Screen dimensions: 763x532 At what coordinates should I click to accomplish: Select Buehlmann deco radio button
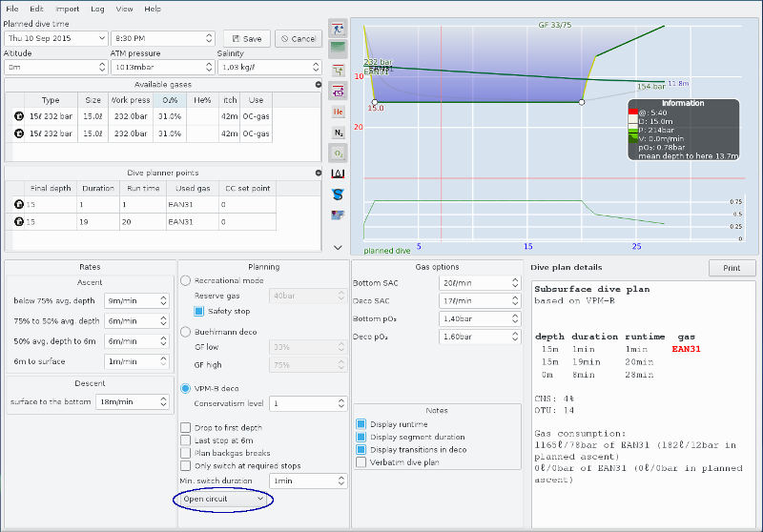(x=185, y=332)
